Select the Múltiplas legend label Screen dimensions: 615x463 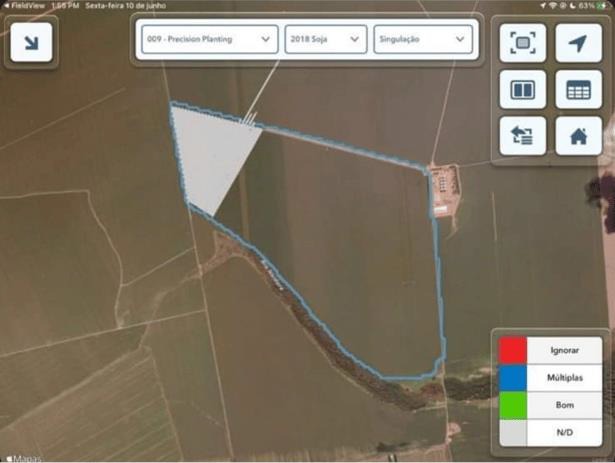564,378
